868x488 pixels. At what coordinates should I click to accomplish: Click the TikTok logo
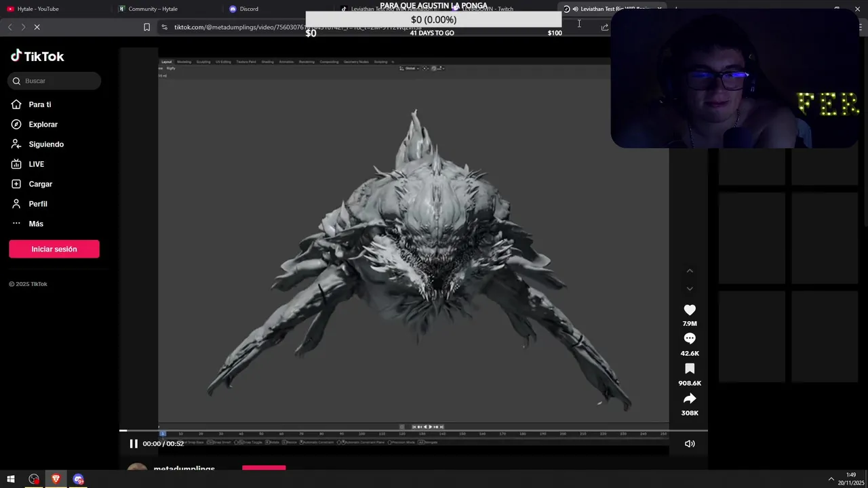(37, 56)
